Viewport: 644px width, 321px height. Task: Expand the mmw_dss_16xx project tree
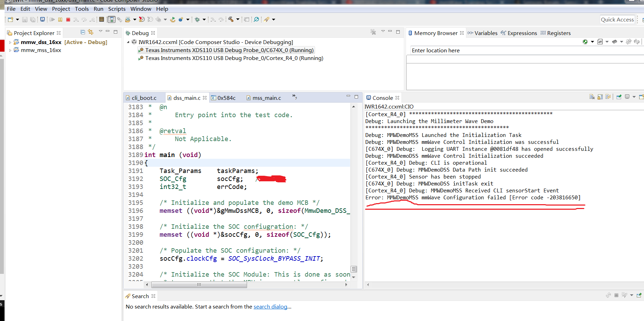click(10, 42)
